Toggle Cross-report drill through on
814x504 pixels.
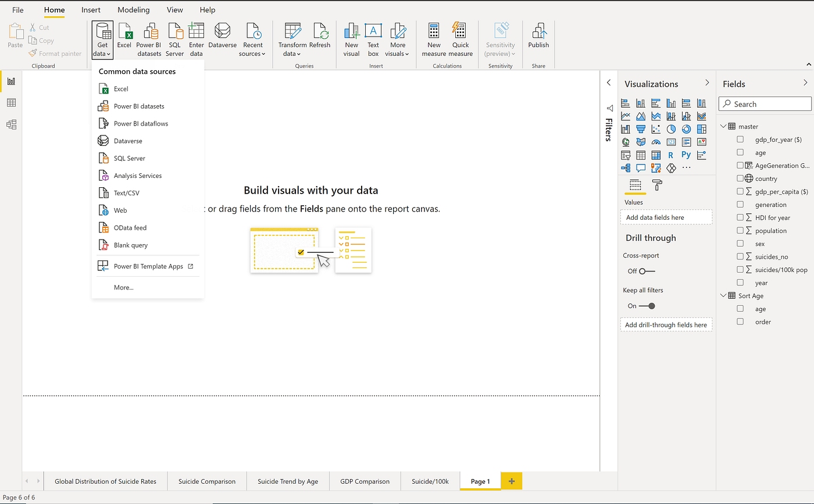(647, 271)
